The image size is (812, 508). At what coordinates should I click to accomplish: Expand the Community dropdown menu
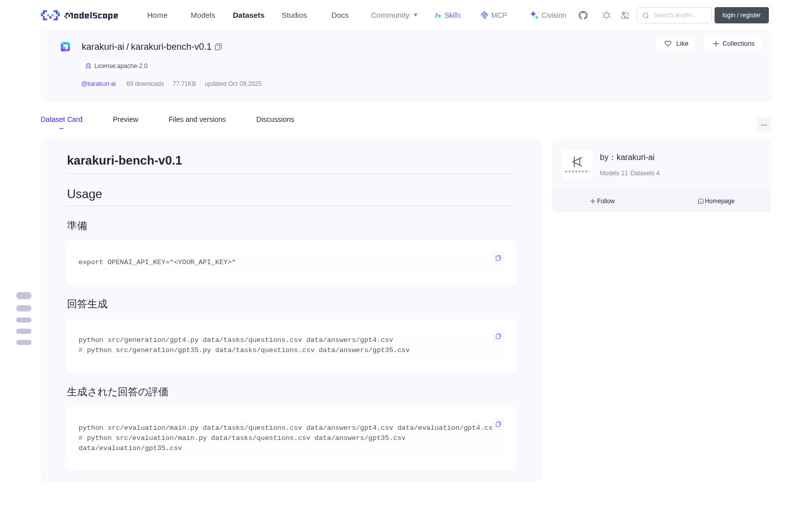coord(394,15)
